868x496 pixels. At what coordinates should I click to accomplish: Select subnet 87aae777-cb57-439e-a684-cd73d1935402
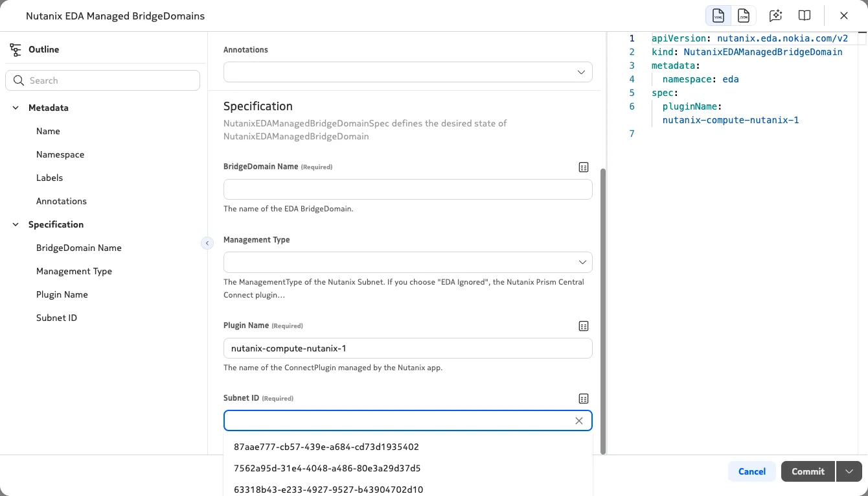tap(408, 447)
